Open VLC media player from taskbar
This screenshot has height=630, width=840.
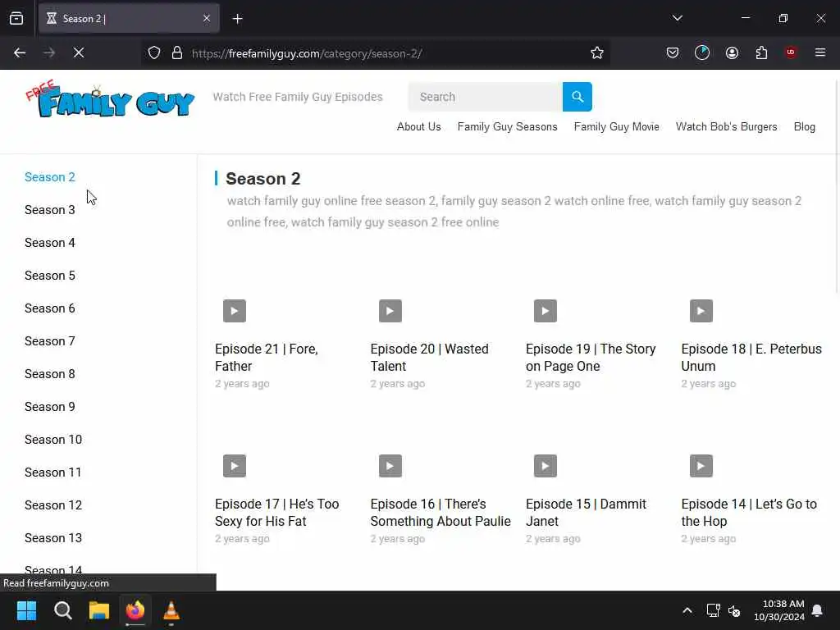click(171, 610)
